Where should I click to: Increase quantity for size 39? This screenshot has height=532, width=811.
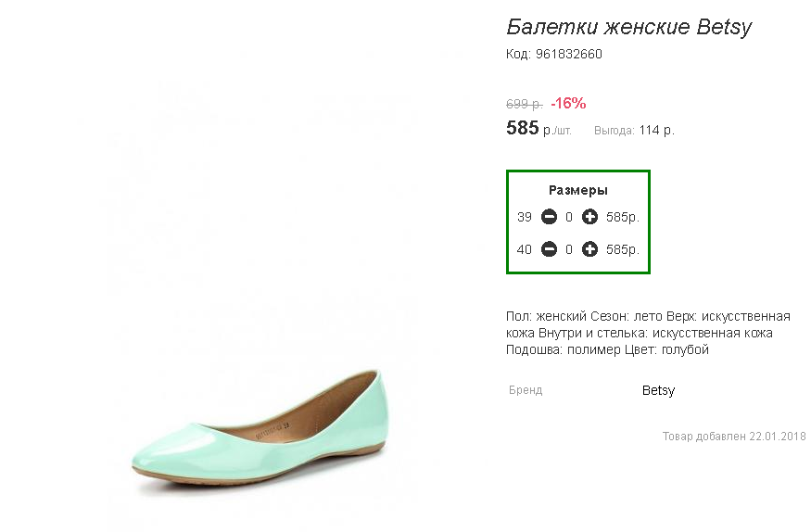[x=589, y=217]
